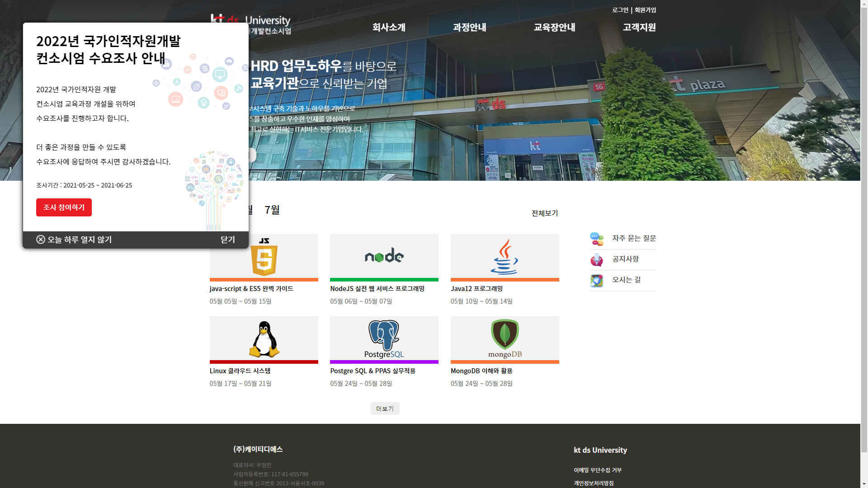Screen dimensions: 868x488
Task: Open the JavaScript logo for java-script & ES5 course
Action: pos(264,257)
